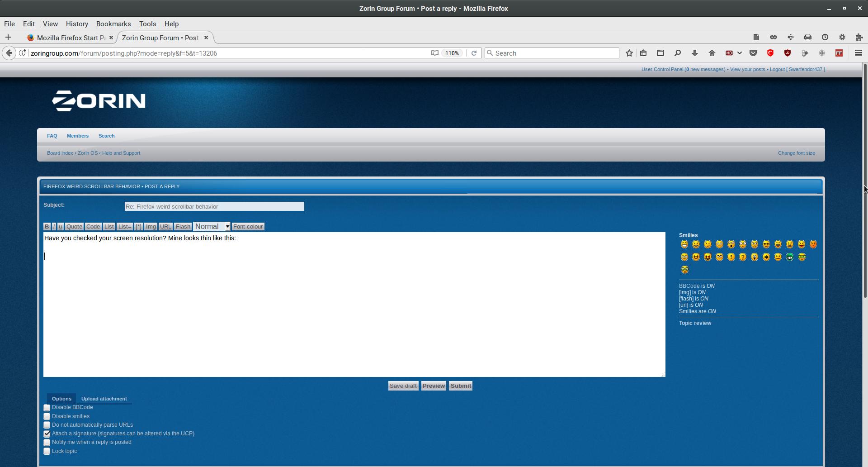
Task: Click the Downloads arrow icon
Action: point(695,53)
